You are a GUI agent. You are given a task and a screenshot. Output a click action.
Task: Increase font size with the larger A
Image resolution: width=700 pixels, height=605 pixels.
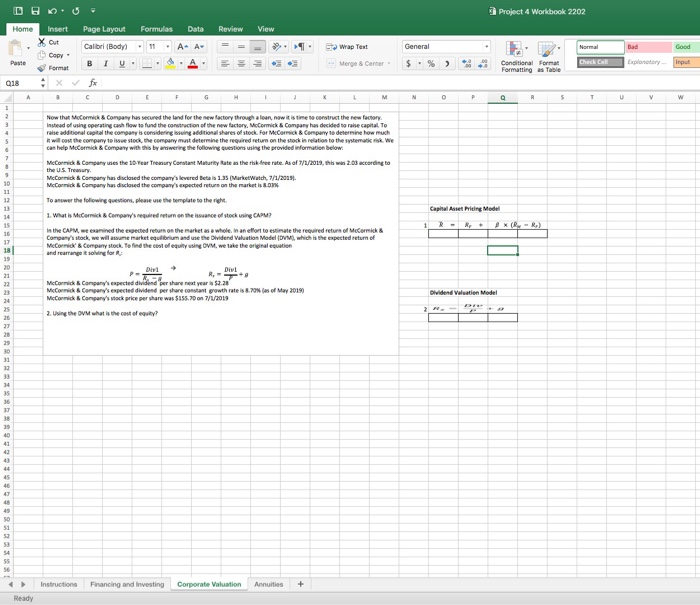[182, 46]
